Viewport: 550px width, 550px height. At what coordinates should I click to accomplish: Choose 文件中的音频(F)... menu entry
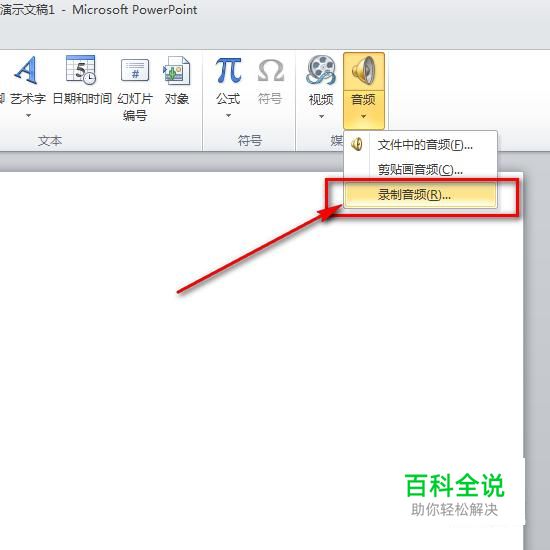click(x=421, y=145)
